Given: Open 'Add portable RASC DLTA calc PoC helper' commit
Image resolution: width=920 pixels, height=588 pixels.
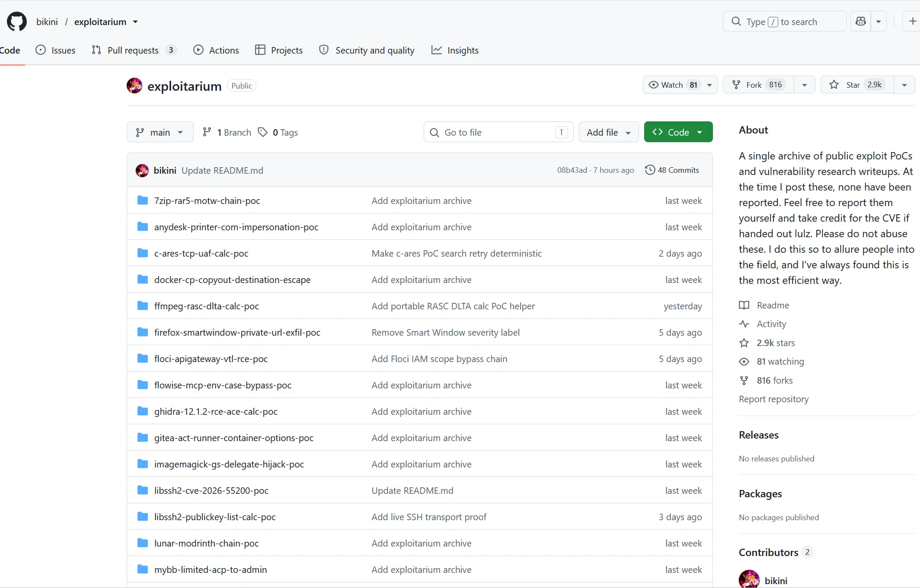Looking at the screenshot, I should 453,306.
